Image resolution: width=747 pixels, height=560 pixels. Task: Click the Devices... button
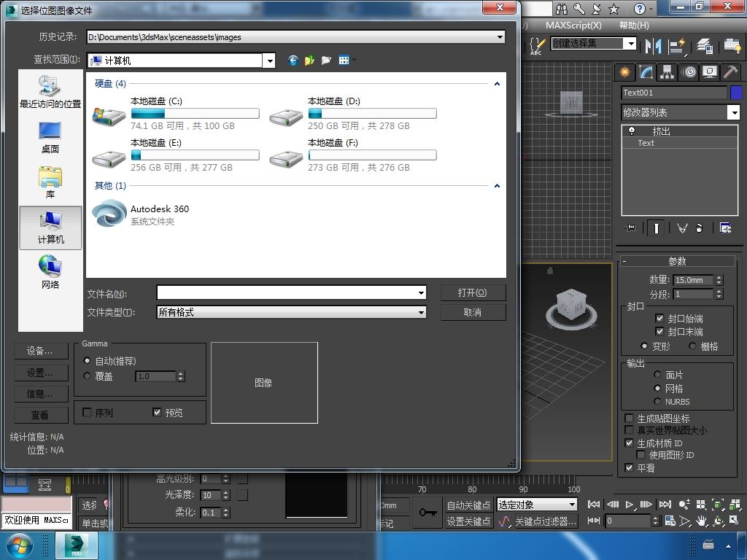pos(41,351)
